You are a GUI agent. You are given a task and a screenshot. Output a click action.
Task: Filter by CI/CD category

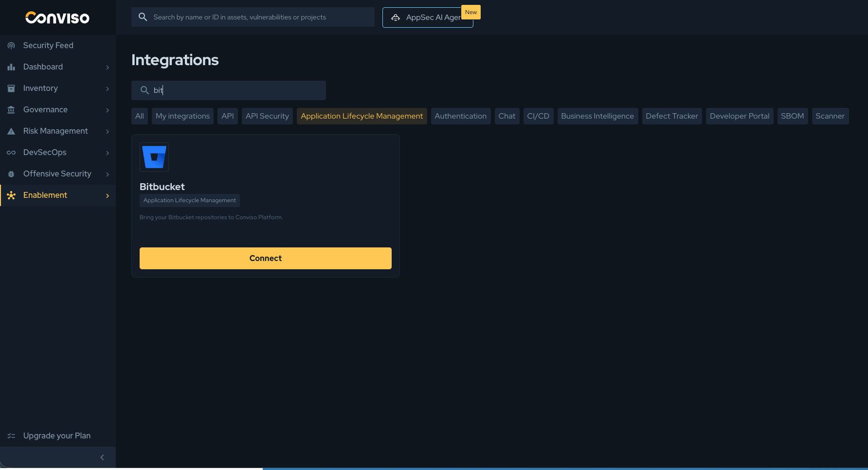(x=538, y=116)
